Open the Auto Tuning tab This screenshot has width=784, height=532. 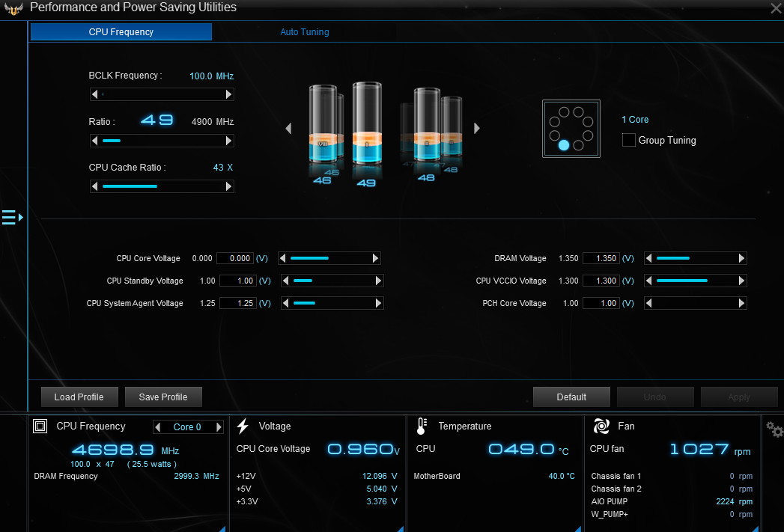click(305, 32)
